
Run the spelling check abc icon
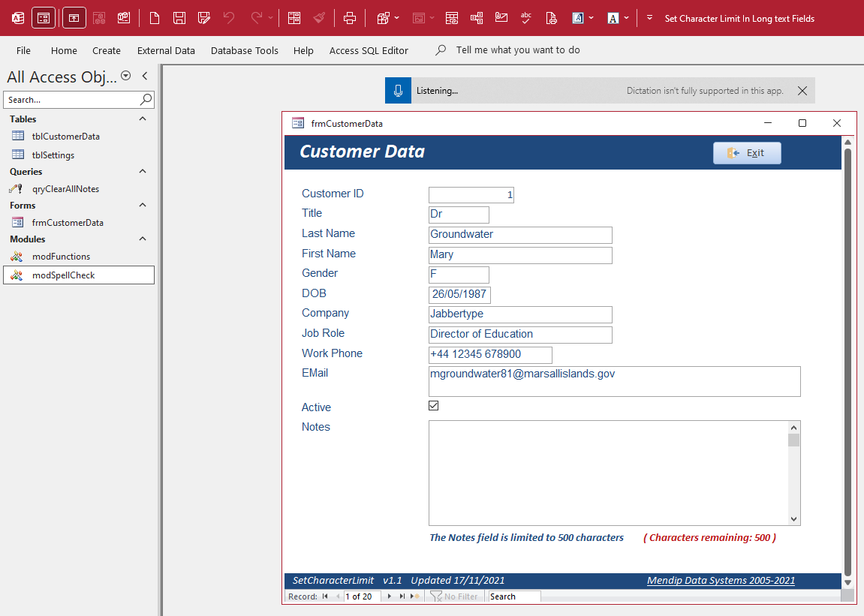pyautogui.click(x=525, y=18)
